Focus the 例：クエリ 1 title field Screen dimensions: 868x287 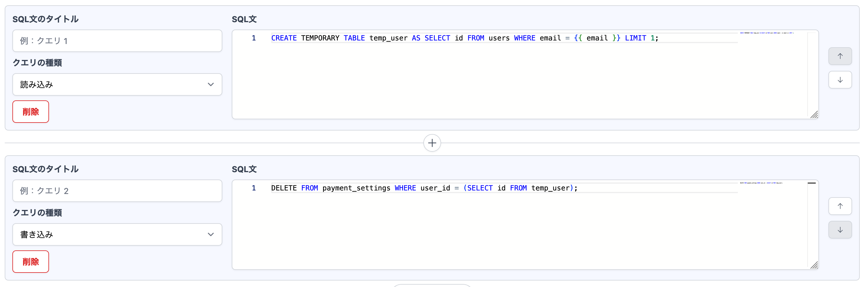(x=117, y=41)
